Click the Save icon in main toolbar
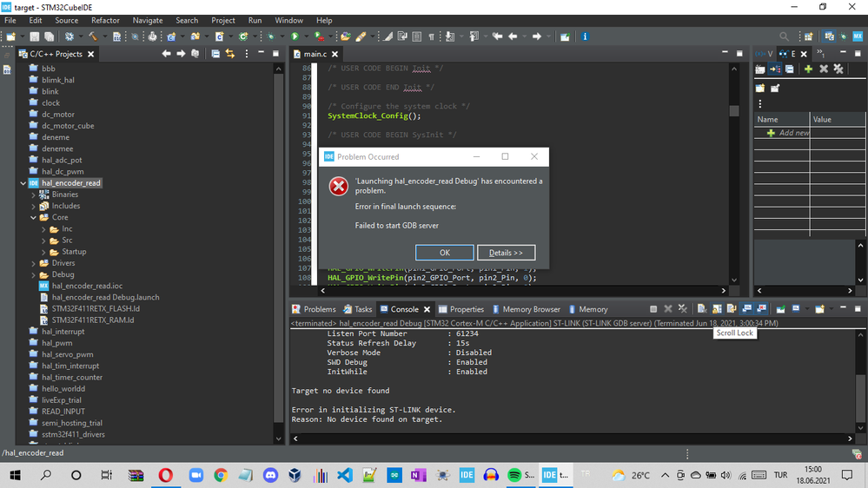Image resolution: width=868 pixels, height=488 pixels. tap(35, 36)
